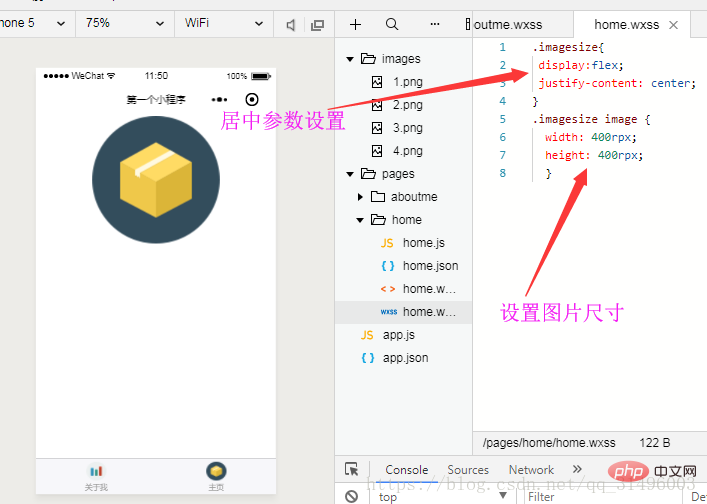707x504 pixels.
Task: Click the height: 400rpx line
Action: point(594,155)
